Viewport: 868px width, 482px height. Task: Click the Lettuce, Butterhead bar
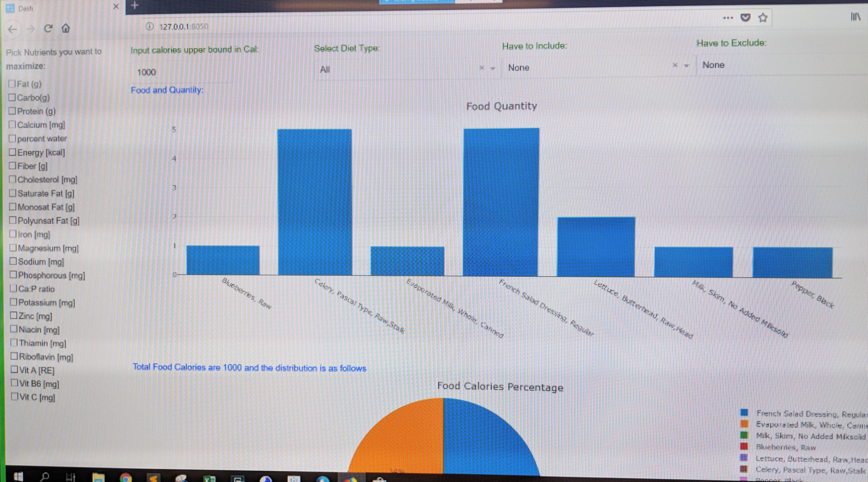pos(596,246)
